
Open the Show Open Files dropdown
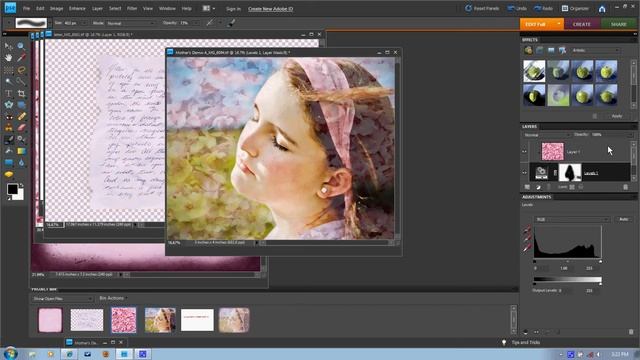point(62,299)
